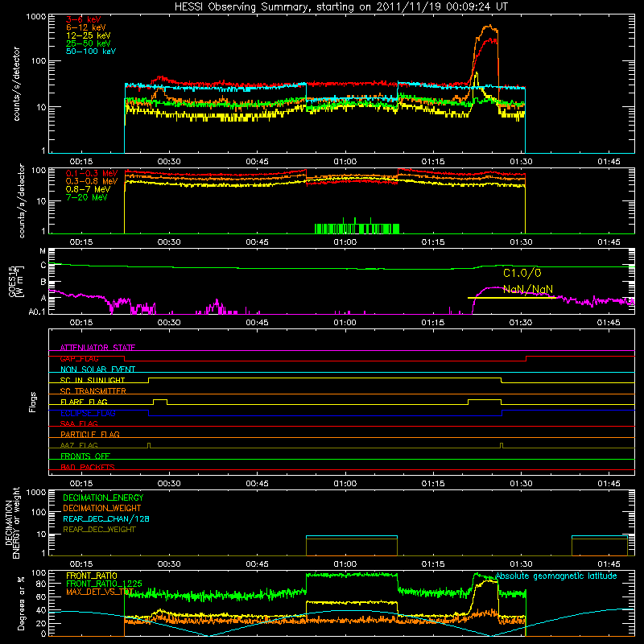This screenshot has width=644, height=644.
Task: Click the NaN/NaN annotation in GOES plot
Action: click(528, 289)
